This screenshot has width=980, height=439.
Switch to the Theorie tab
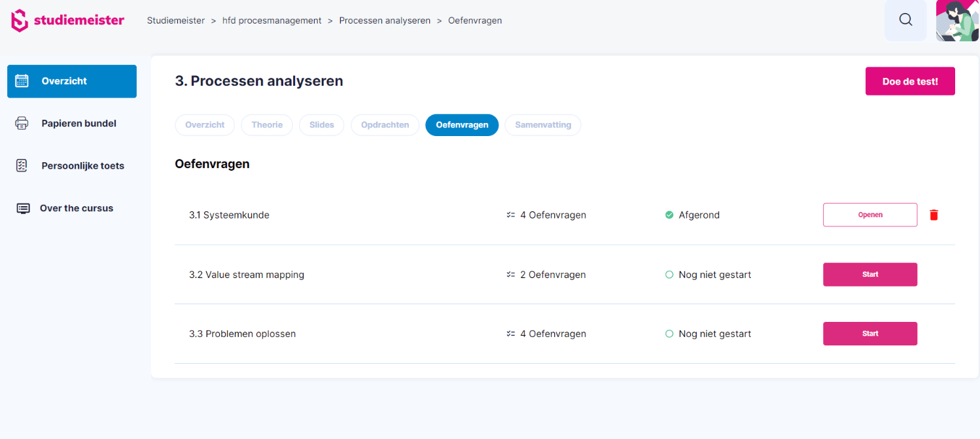pyautogui.click(x=267, y=125)
